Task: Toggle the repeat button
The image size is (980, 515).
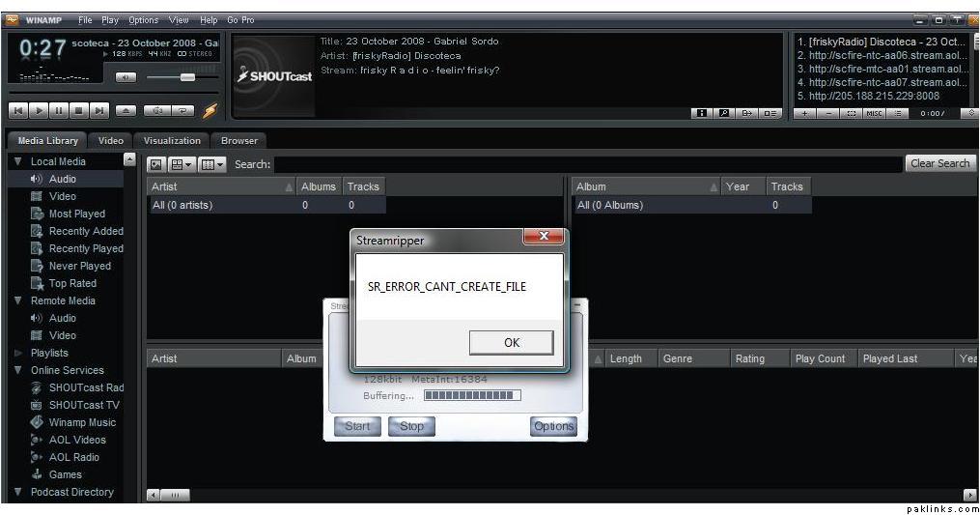Action: point(182,111)
